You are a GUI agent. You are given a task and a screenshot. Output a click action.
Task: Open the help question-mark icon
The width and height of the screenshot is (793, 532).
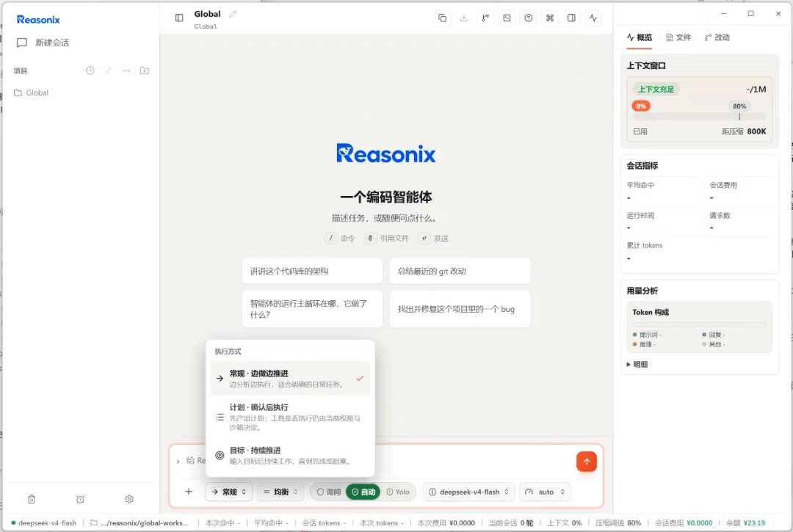(529, 18)
